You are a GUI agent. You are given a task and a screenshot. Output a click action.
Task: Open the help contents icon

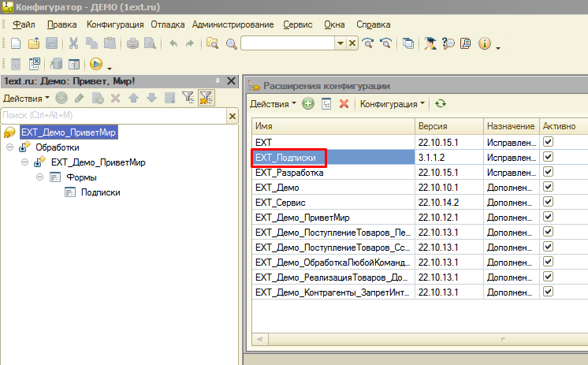pyautogui.click(x=465, y=43)
